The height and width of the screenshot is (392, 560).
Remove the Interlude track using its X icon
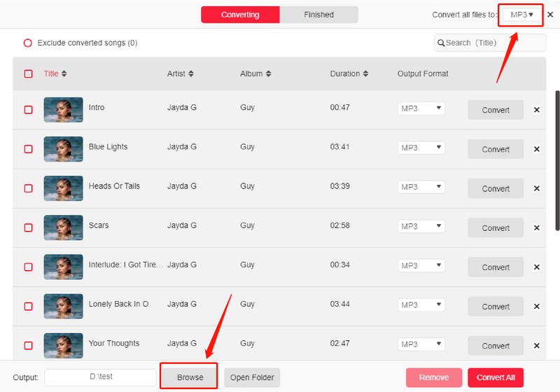point(536,267)
